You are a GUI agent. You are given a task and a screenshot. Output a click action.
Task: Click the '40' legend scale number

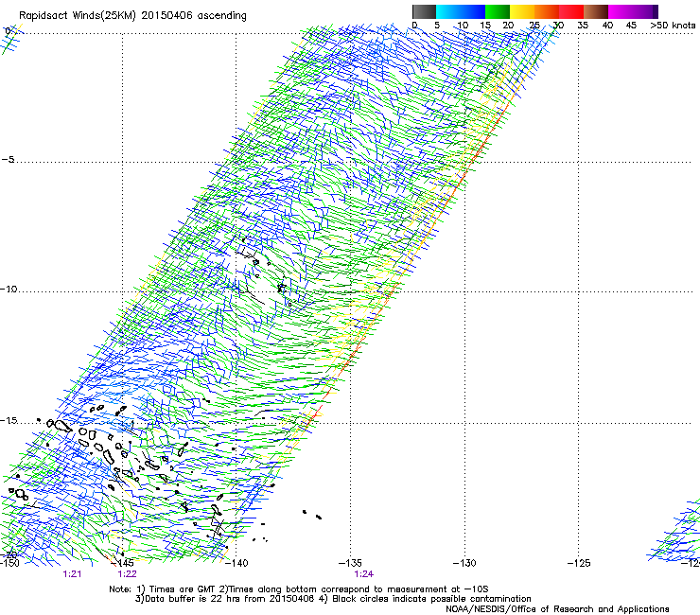click(x=607, y=26)
